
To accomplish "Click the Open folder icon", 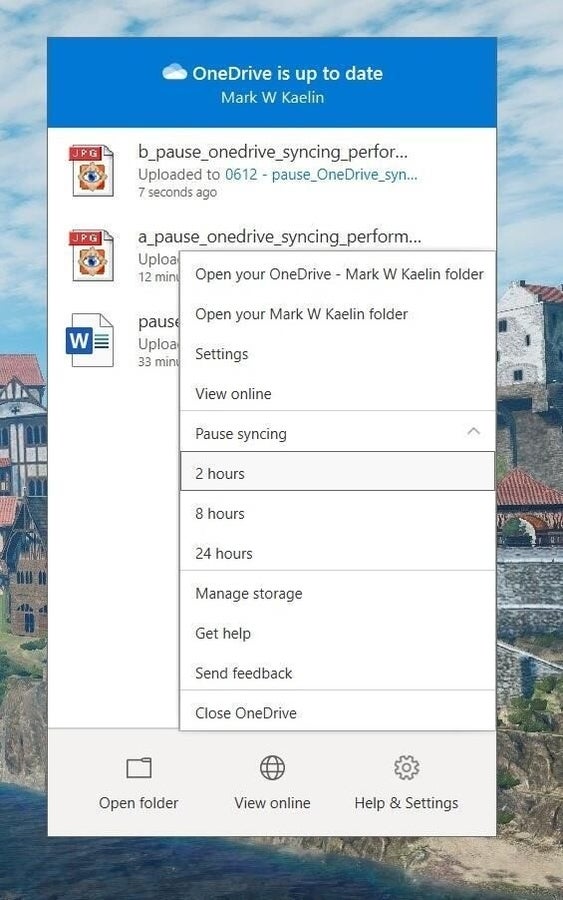I will point(139,767).
